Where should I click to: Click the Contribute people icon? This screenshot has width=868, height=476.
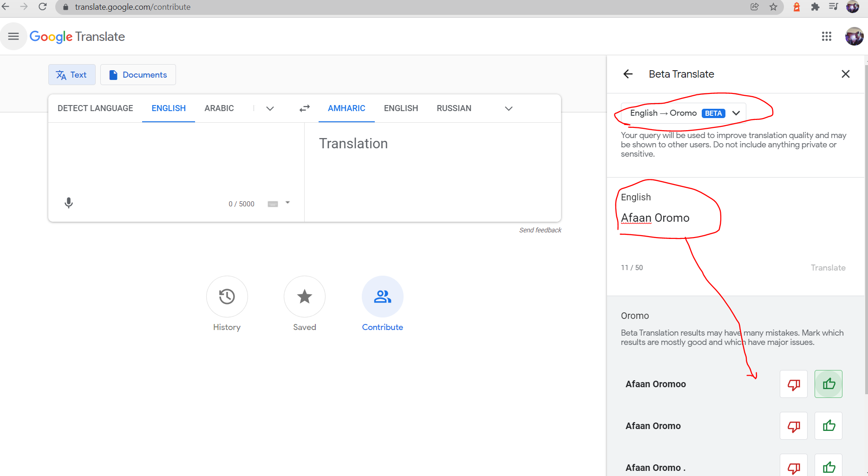382,297
